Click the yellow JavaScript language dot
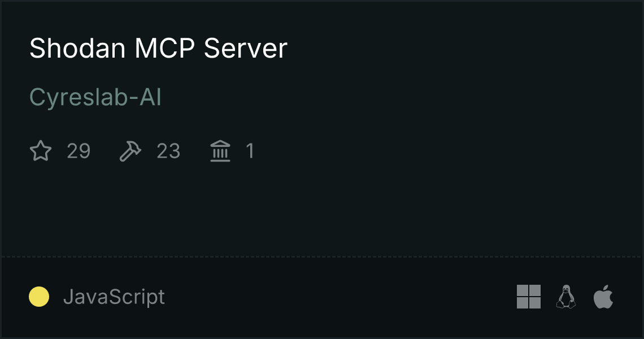Screen dimensions: 644x339 pyautogui.click(x=39, y=297)
